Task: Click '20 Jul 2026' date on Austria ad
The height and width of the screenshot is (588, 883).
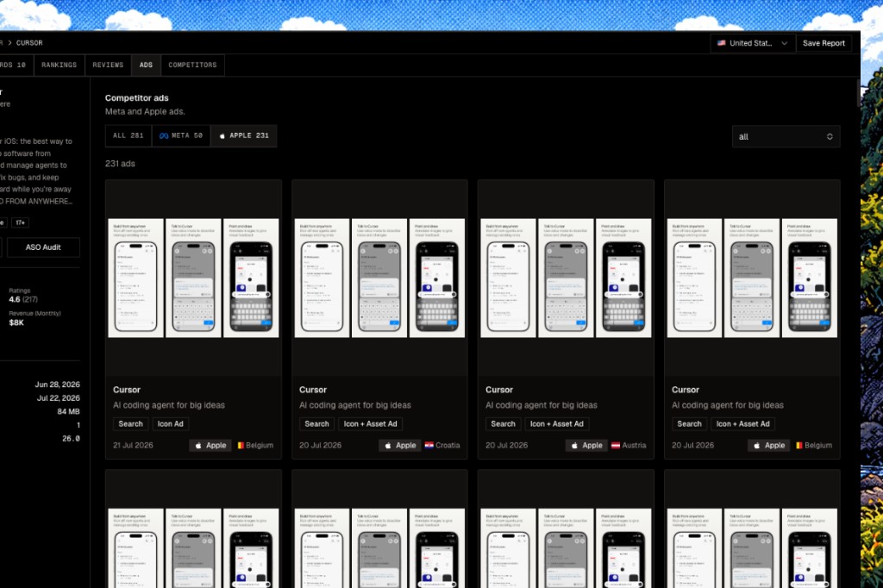Action: 506,446
